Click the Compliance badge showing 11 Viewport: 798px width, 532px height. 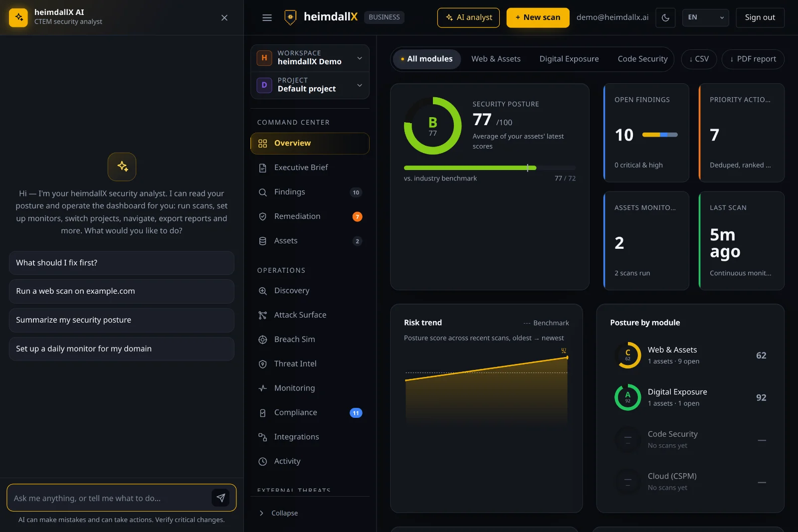pos(356,413)
